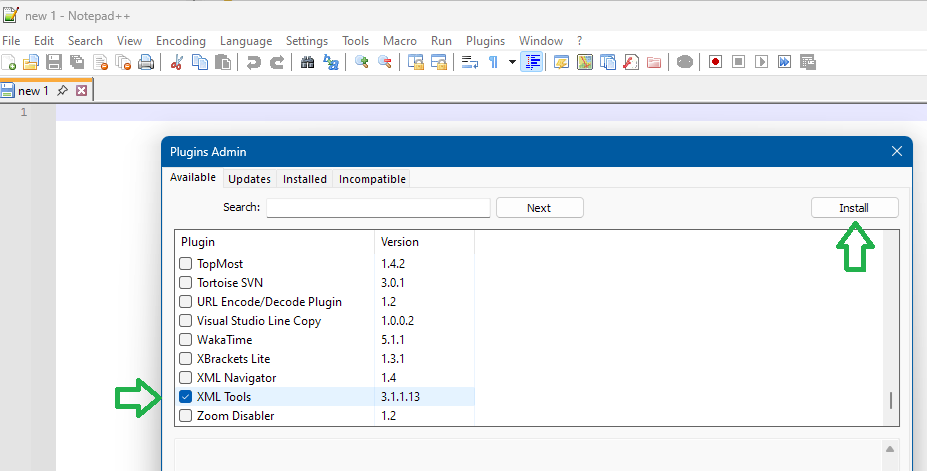Click the Next search button
The width and height of the screenshot is (927, 471).
[539, 208]
